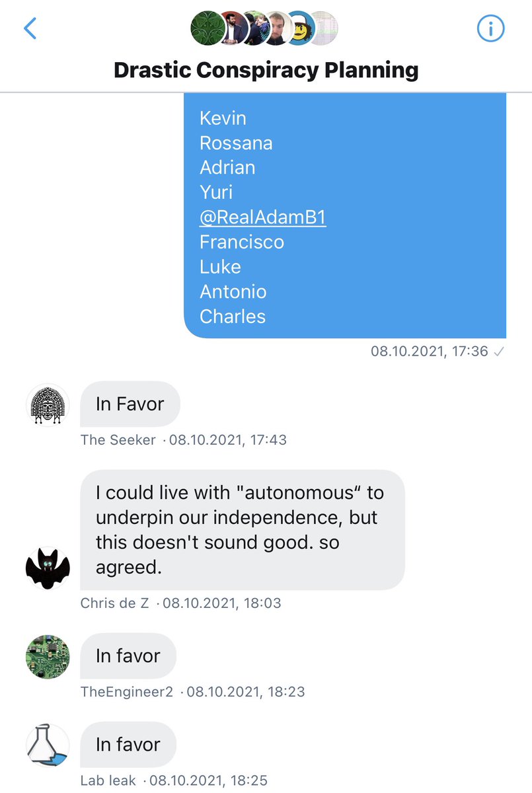The width and height of the screenshot is (532, 793).
Task: Select the group member avatars cluster
Action: 264,28
